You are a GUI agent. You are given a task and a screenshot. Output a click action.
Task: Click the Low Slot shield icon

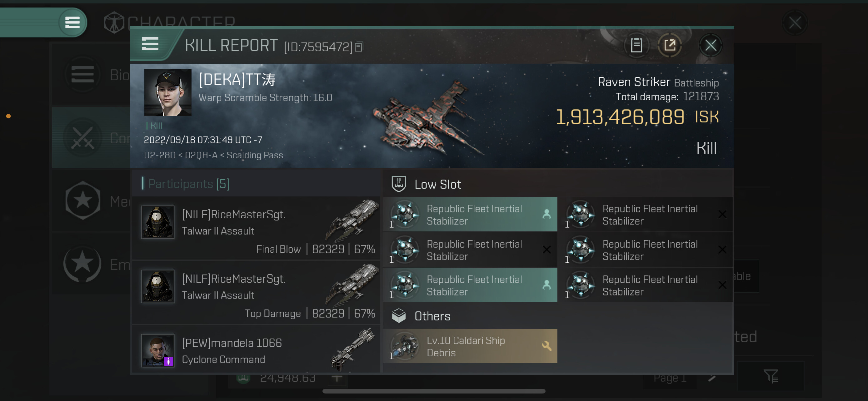[x=399, y=184]
